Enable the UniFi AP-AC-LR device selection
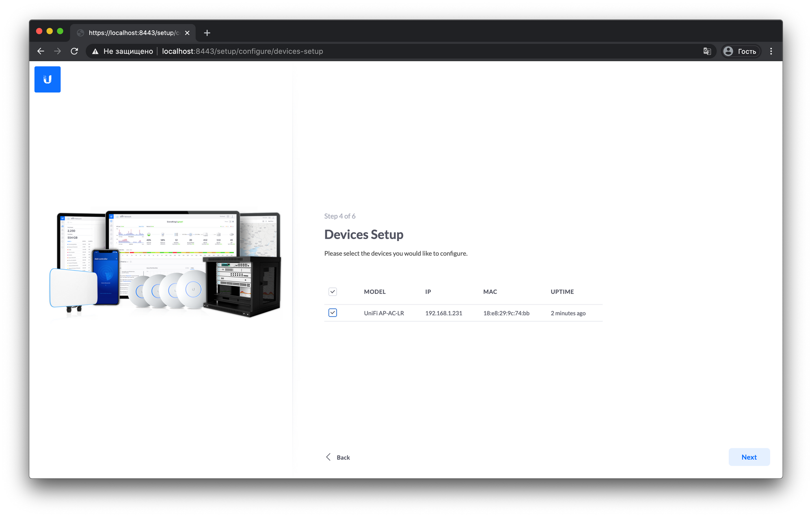Image resolution: width=812 pixels, height=517 pixels. coord(332,313)
